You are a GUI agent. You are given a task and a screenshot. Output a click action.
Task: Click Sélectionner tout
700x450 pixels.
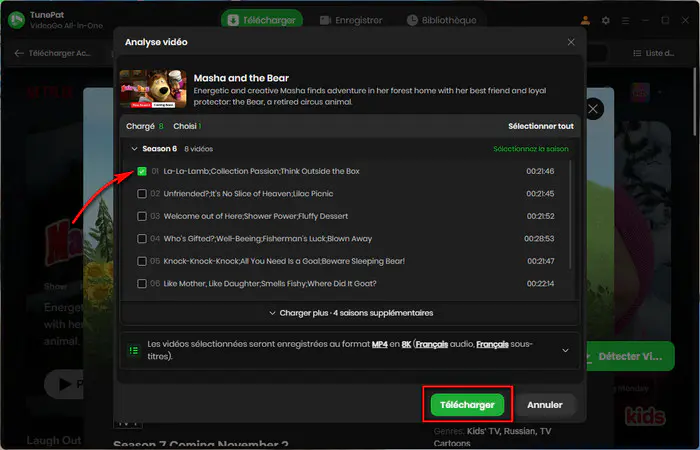pos(541,126)
